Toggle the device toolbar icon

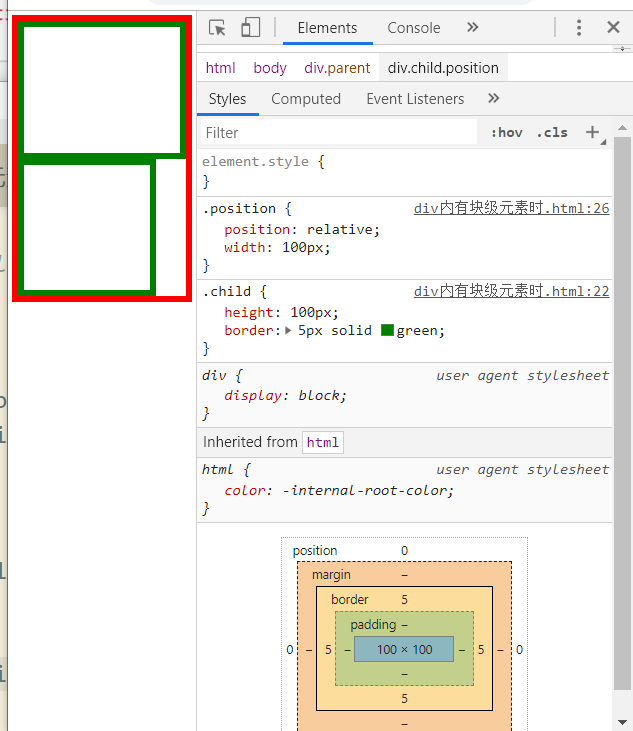coord(250,28)
